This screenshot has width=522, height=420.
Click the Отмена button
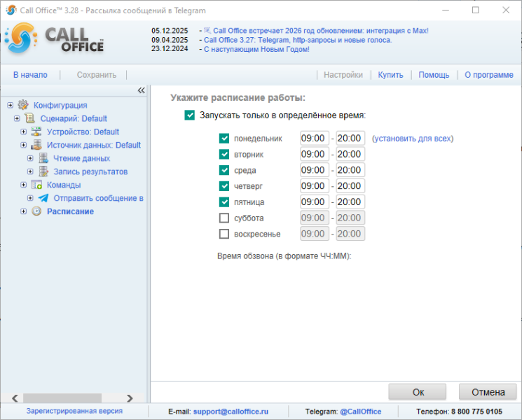coord(488,392)
